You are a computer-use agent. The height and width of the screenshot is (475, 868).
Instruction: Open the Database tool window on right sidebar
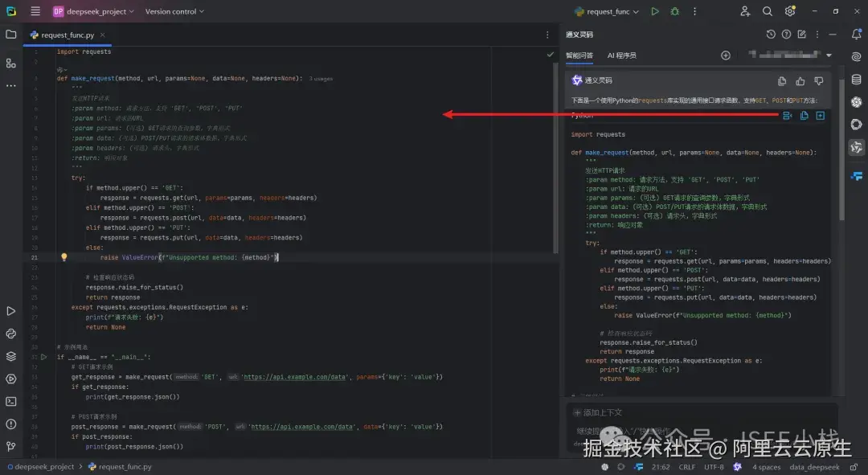click(x=857, y=80)
